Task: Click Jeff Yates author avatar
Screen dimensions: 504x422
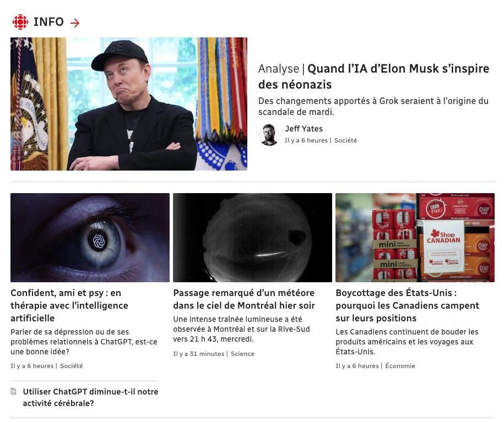Action: (269, 135)
